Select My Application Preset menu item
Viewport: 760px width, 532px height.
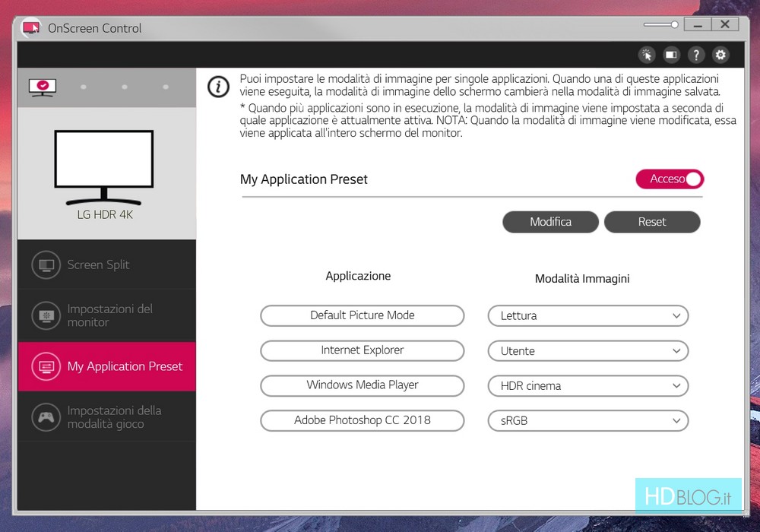point(106,366)
